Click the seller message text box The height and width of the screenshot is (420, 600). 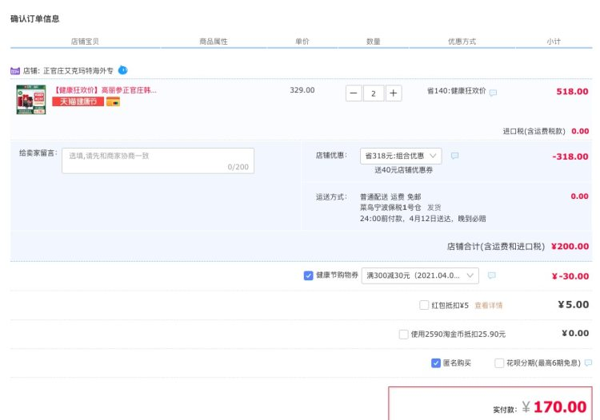pyautogui.click(x=158, y=160)
